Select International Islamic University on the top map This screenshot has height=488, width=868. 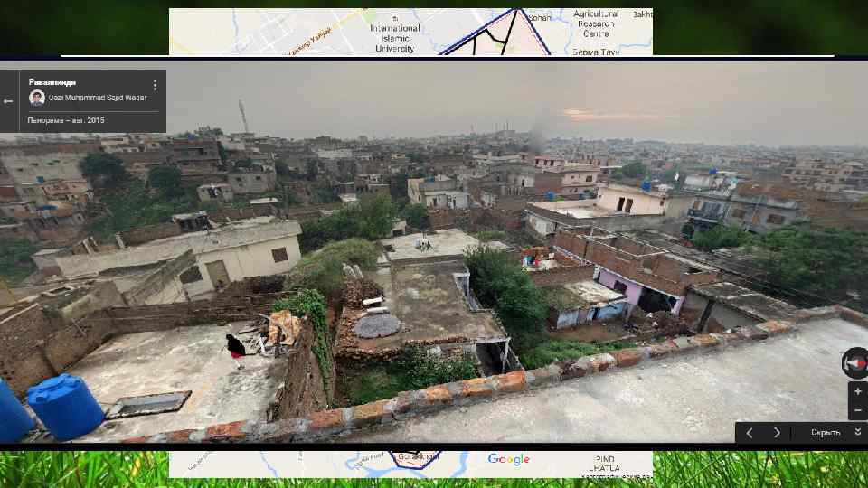pyautogui.click(x=395, y=36)
